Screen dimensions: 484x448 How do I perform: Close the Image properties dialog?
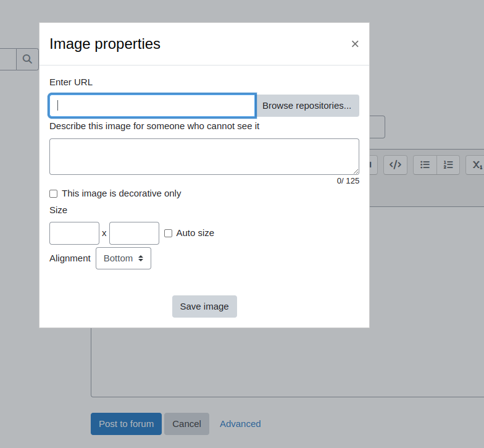click(x=355, y=44)
